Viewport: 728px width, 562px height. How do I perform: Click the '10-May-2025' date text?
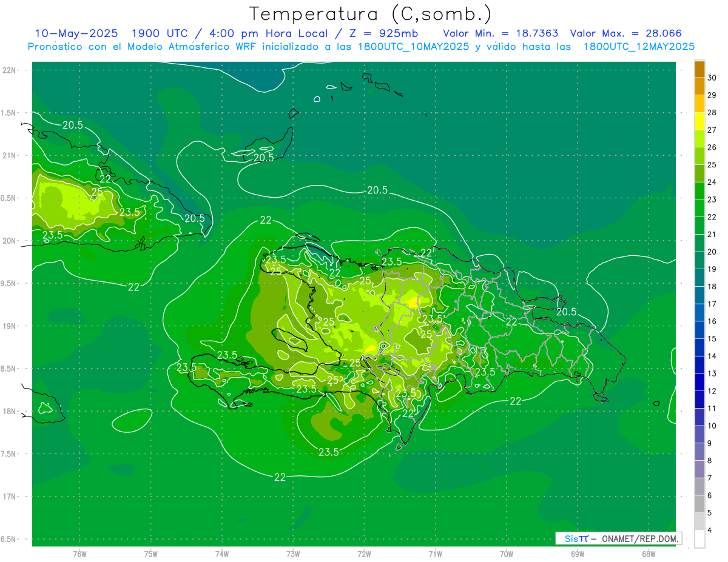click(76, 33)
